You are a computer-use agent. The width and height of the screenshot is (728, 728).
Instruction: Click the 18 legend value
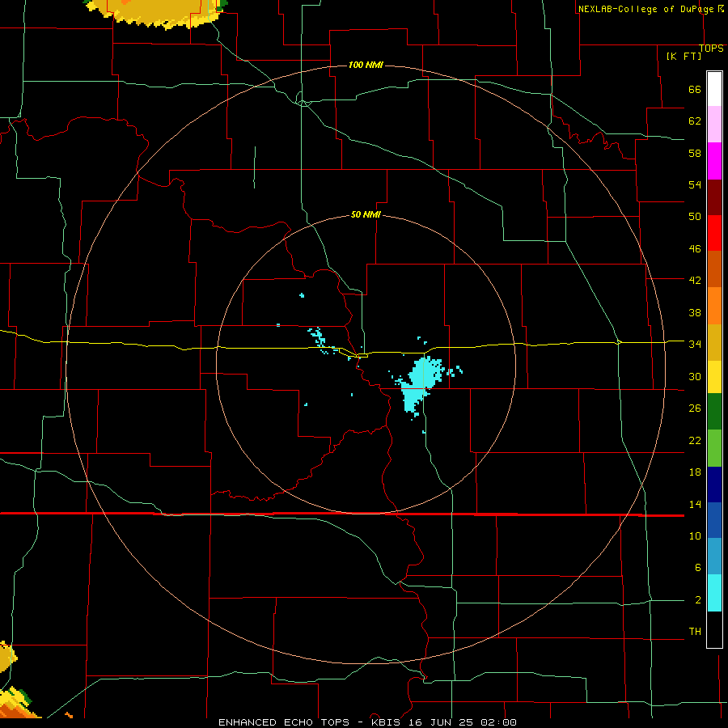click(695, 472)
